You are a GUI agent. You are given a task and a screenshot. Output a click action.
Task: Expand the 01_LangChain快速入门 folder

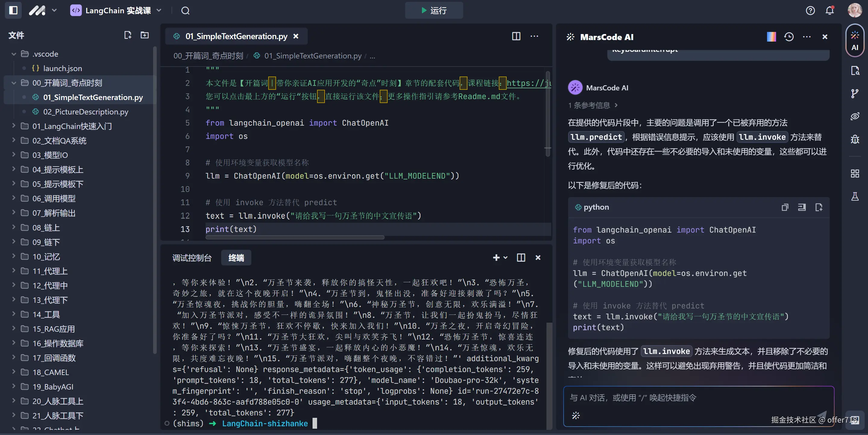click(14, 126)
